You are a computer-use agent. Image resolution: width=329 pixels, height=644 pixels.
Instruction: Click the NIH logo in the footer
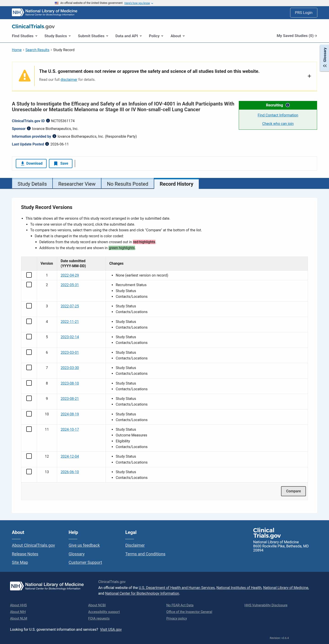click(47, 586)
